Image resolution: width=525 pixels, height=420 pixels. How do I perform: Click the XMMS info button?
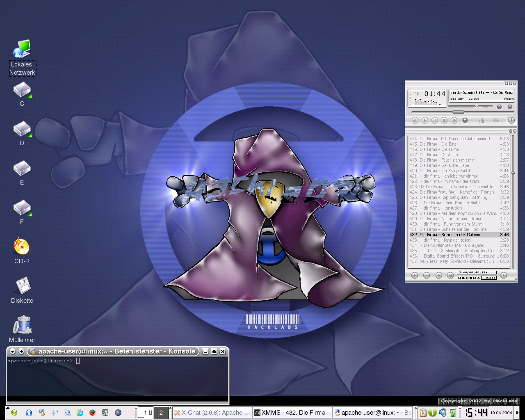coord(511,120)
